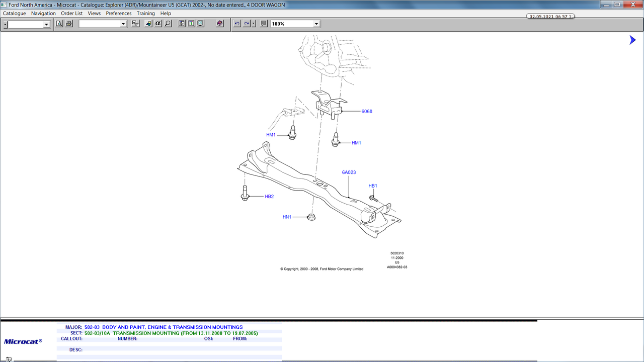
Task: Select callout 6068 in the diagram
Action: (367, 112)
